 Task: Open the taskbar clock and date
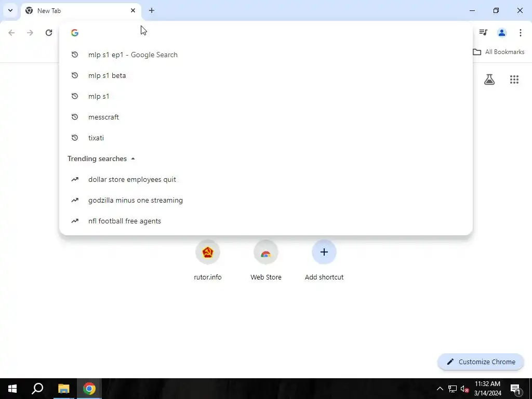pyautogui.click(x=487, y=389)
